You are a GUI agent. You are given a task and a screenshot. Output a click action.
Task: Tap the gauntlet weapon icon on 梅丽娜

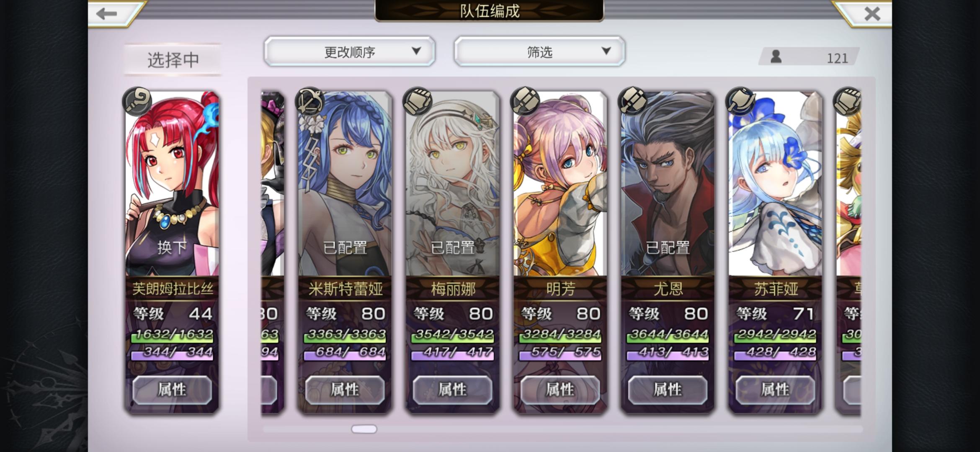pos(417,101)
